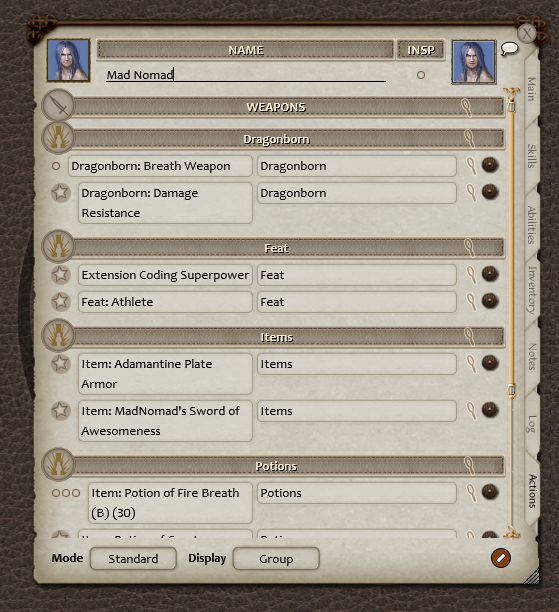Switch to the Inventory tab

(x=532, y=290)
